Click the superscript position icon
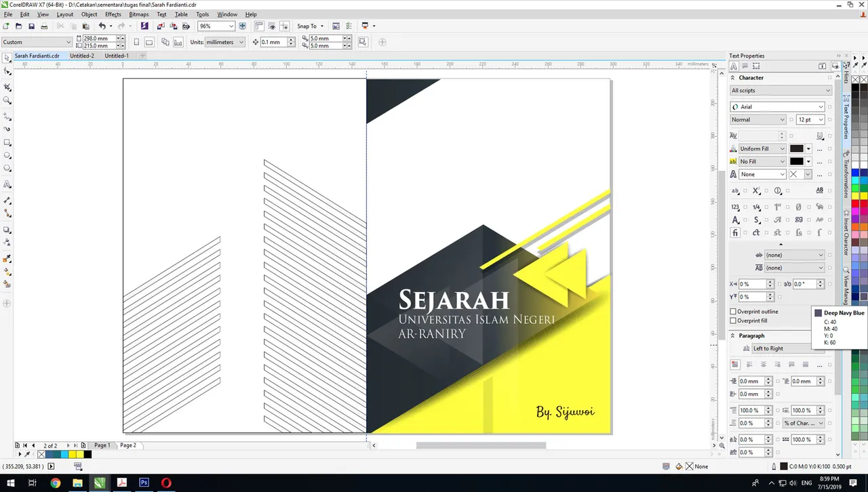The width and height of the screenshot is (868, 492). (x=756, y=191)
